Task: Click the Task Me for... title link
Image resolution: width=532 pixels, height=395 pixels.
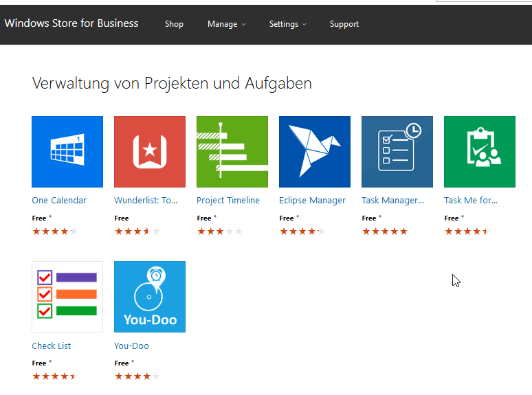Action: (x=471, y=201)
